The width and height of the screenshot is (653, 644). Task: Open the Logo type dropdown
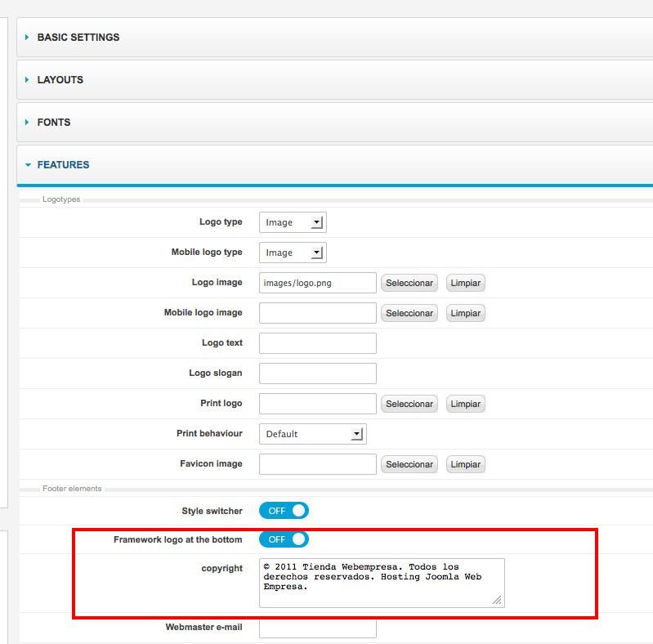point(293,222)
